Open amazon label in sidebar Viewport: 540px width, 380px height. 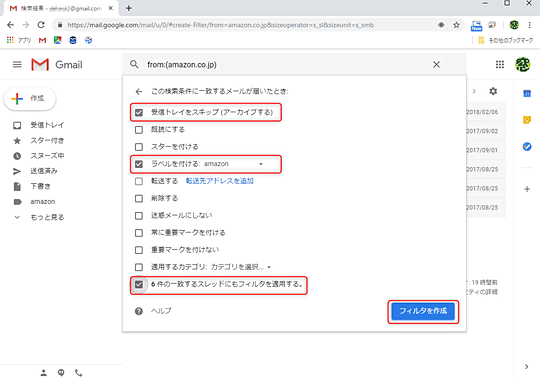coord(43,202)
